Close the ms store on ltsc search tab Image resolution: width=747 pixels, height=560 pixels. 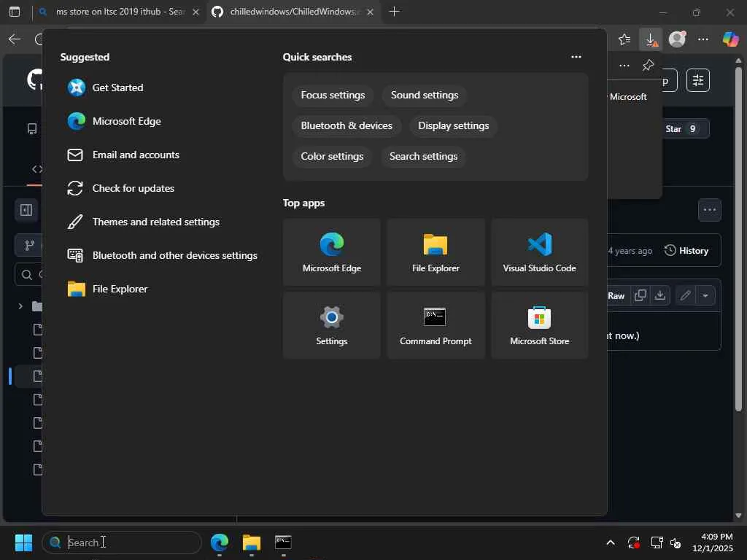coord(196,12)
